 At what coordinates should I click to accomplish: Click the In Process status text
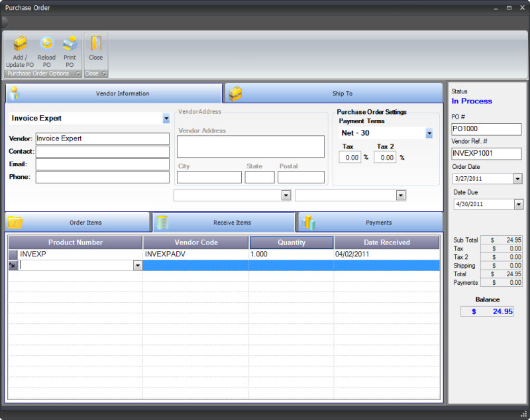point(472,101)
